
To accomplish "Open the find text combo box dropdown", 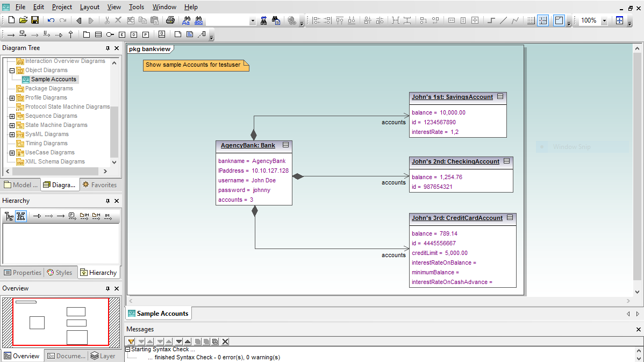I will tap(253, 20).
